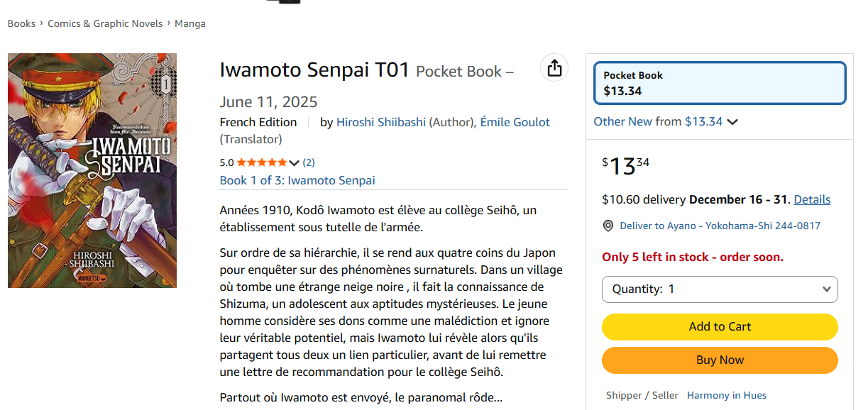Open seller Harmony in Hues page
This screenshot has width=868, height=410.
pyautogui.click(x=726, y=395)
